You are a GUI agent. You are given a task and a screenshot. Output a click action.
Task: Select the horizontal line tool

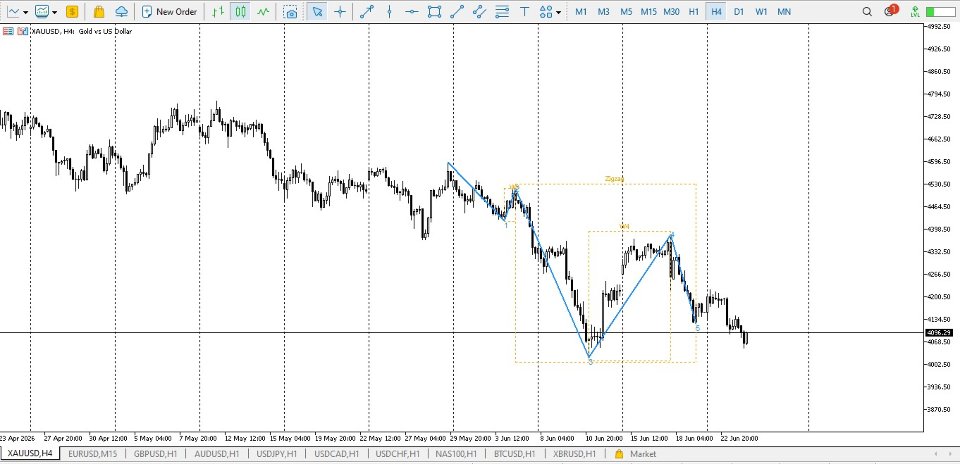click(x=412, y=11)
